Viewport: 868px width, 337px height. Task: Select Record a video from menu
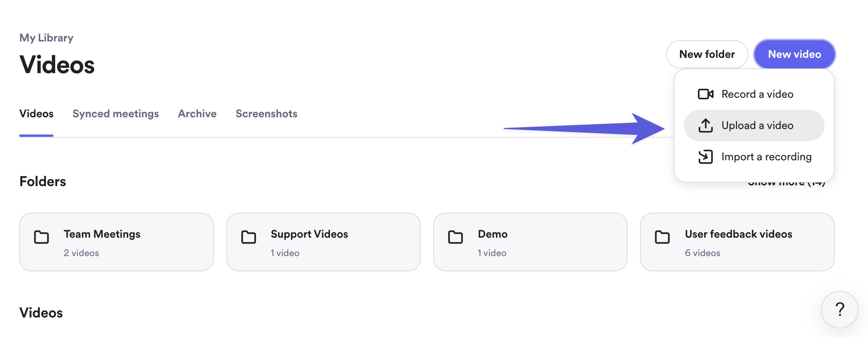[x=757, y=94]
